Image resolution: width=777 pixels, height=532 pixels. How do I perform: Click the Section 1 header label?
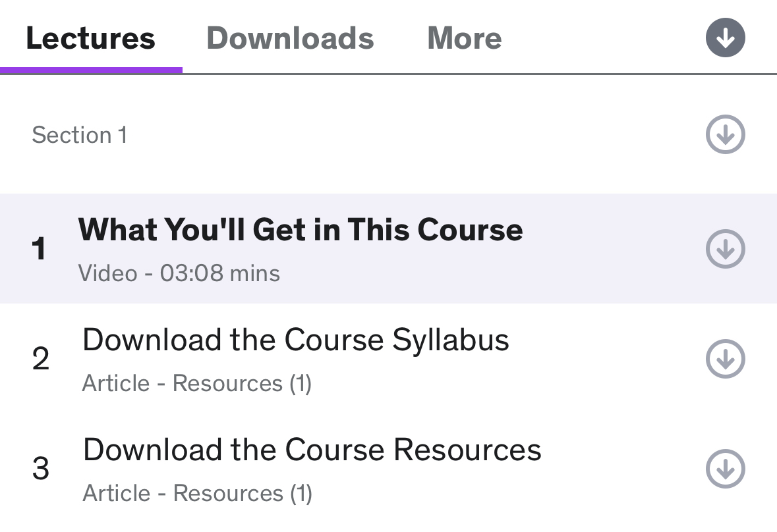tap(79, 135)
